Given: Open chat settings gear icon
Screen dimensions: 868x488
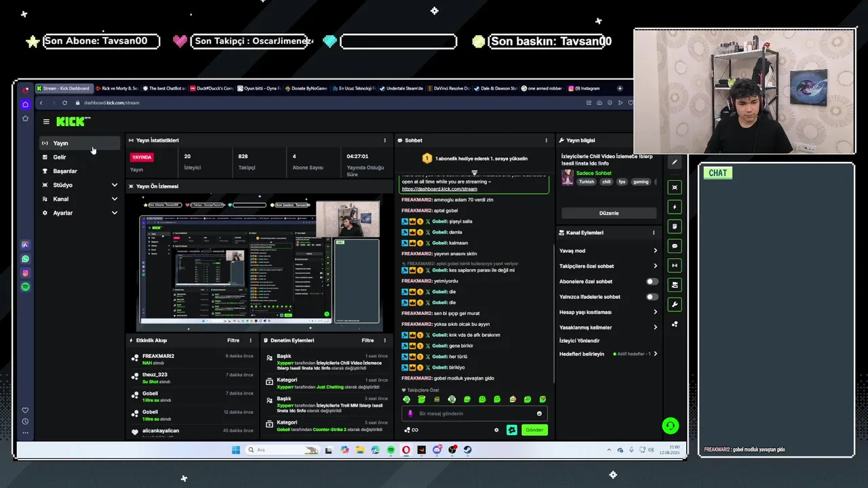Looking at the screenshot, I should point(496,430).
